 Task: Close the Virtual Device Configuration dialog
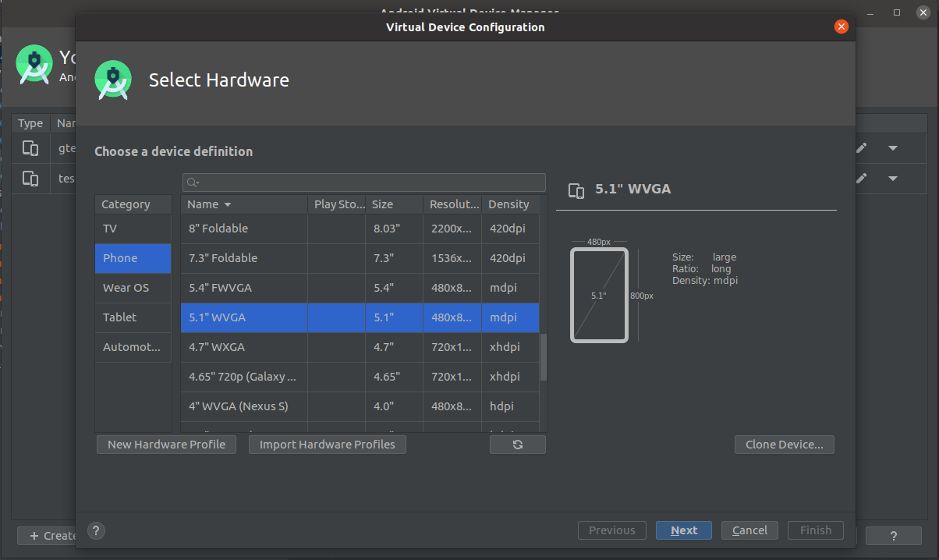click(x=841, y=27)
